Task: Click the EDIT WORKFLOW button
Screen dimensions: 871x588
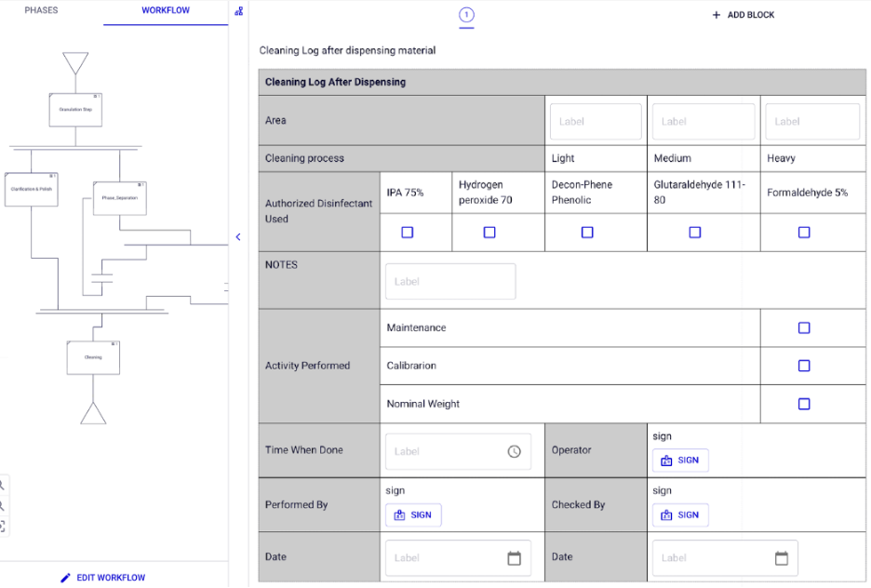Action: coord(102,577)
